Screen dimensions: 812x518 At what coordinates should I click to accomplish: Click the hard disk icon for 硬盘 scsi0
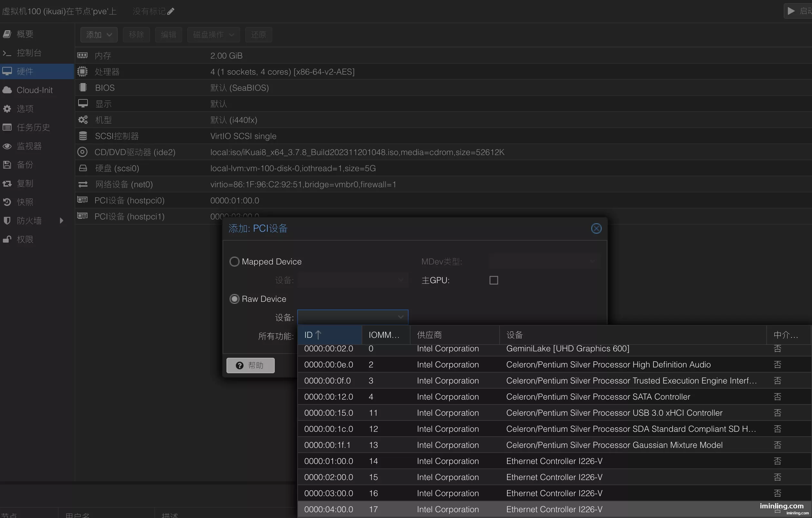(x=83, y=168)
